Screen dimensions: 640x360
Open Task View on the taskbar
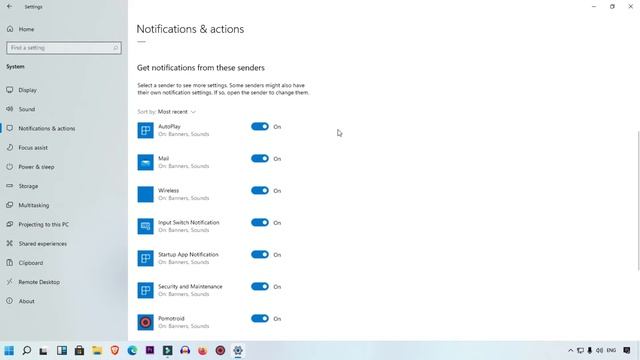click(44, 350)
